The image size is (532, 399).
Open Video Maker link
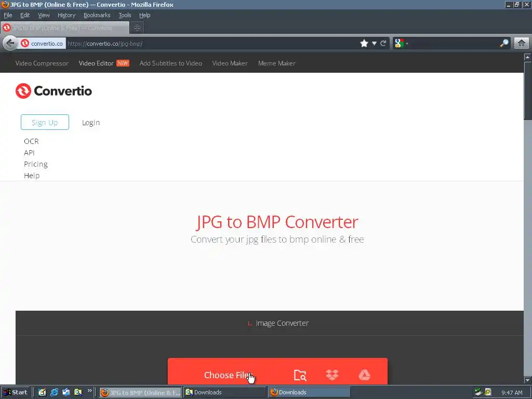tap(230, 63)
